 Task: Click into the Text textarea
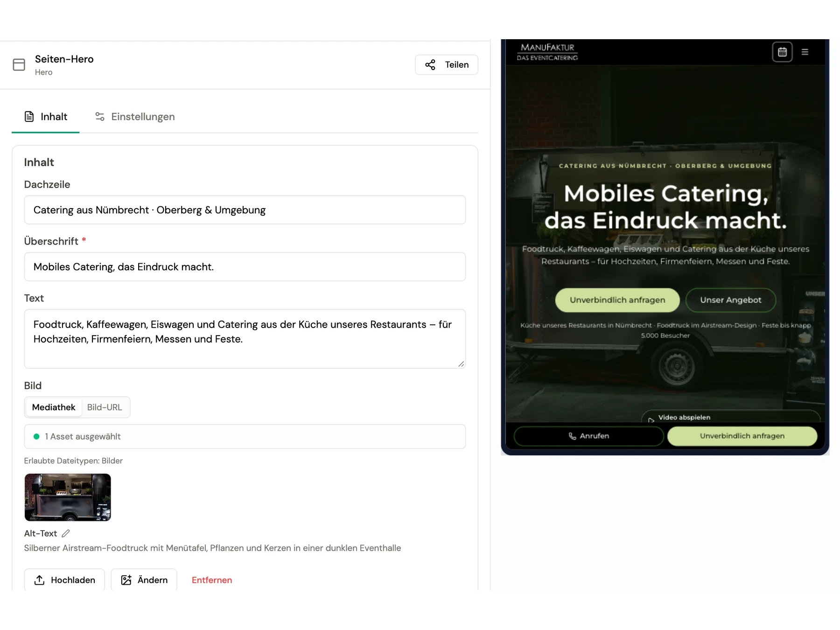pyautogui.click(x=245, y=339)
